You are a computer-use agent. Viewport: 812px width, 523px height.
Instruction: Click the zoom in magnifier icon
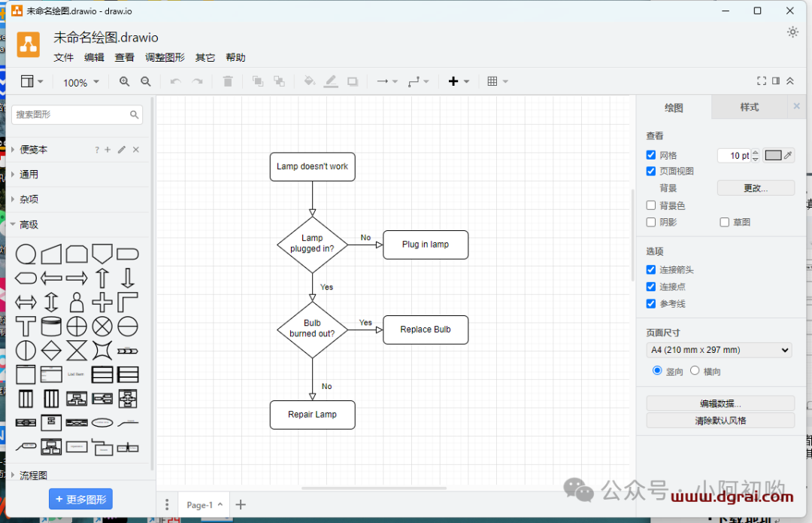125,82
